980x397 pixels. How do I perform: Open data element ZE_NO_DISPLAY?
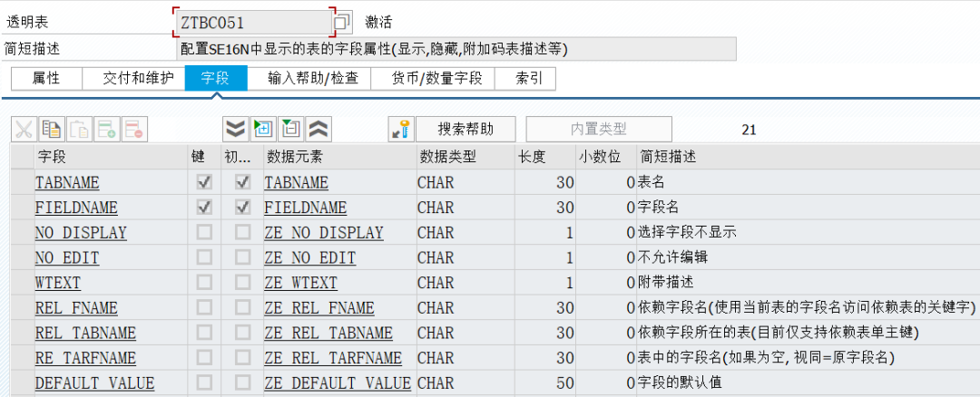(324, 233)
